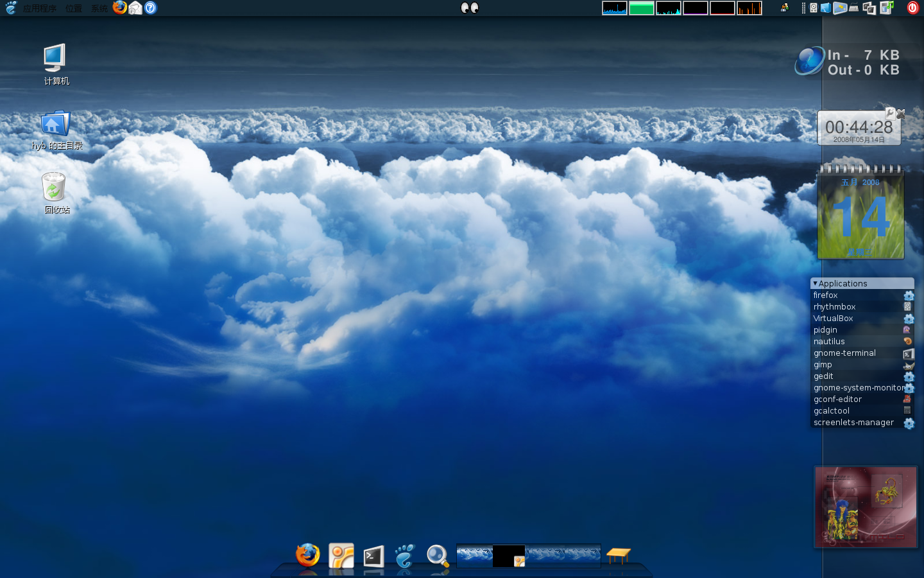Launch gnome-terminal from the Applications list

(863, 353)
